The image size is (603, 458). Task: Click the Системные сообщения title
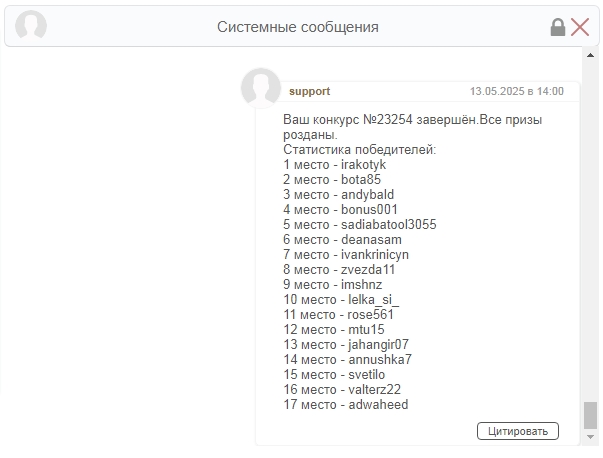[298, 27]
